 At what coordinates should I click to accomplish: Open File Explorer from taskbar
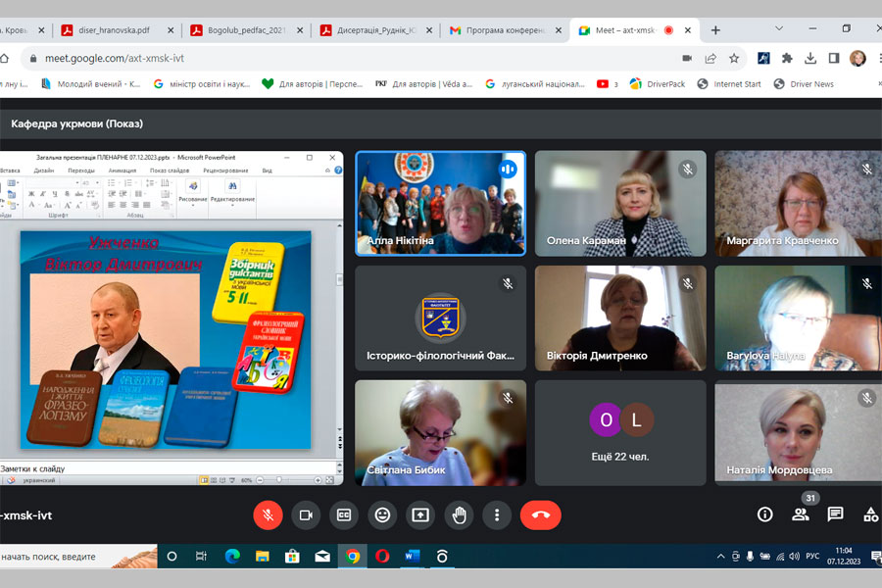pos(262,556)
